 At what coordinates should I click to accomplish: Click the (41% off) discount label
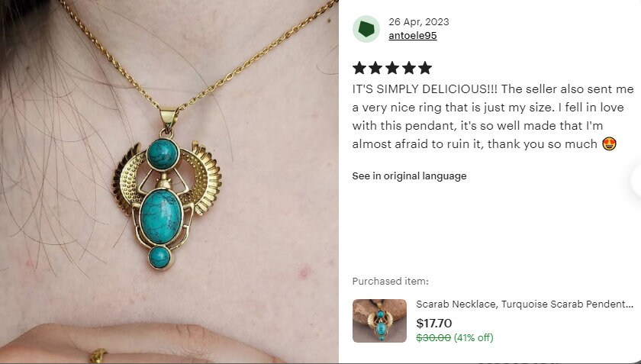473,337
